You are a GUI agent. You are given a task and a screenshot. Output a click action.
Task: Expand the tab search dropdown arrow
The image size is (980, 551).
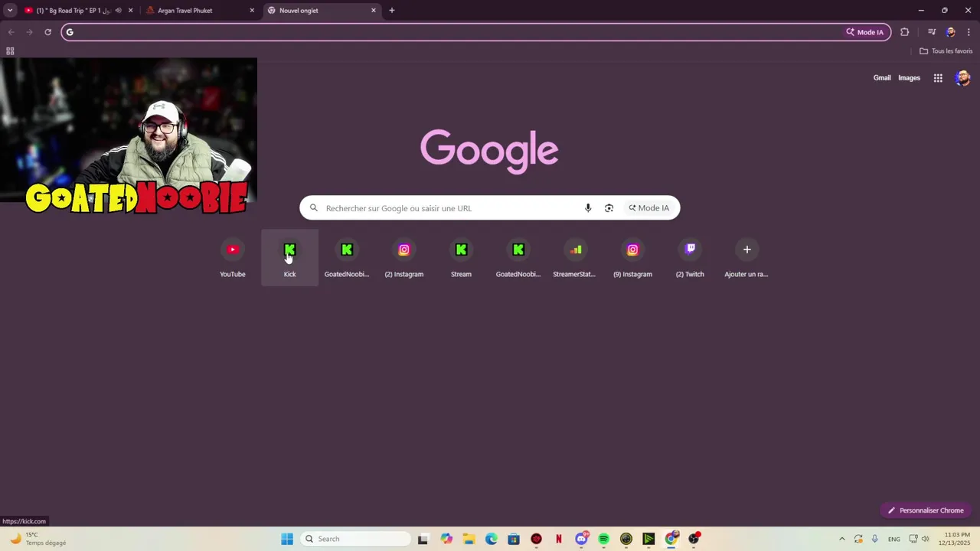click(10, 11)
